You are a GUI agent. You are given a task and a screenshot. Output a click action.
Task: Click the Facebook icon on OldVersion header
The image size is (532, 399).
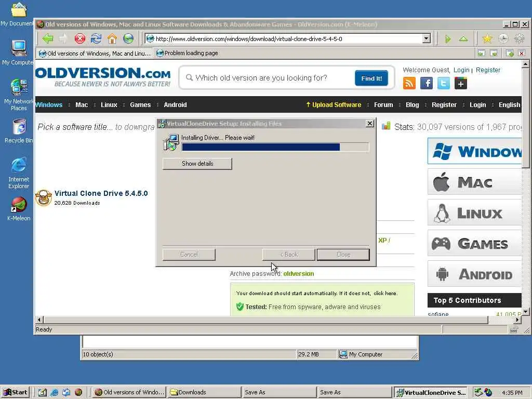(427, 83)
